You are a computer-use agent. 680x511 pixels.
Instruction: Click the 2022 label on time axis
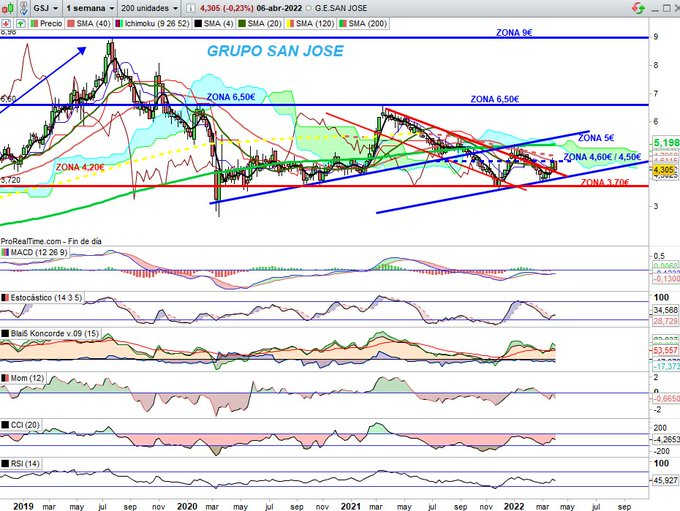click(514, 506)
